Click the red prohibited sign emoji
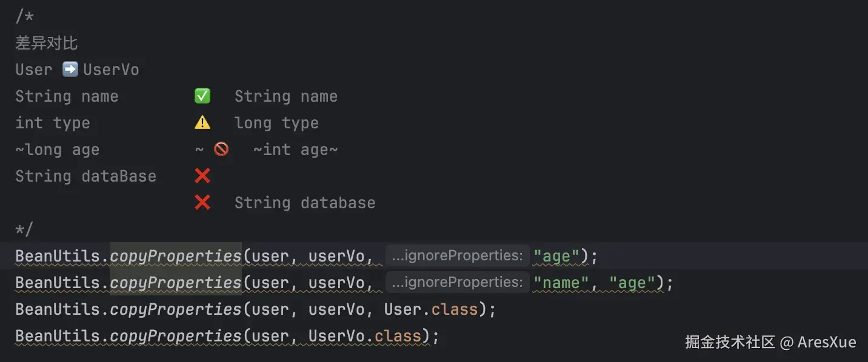 click(221, 149)
